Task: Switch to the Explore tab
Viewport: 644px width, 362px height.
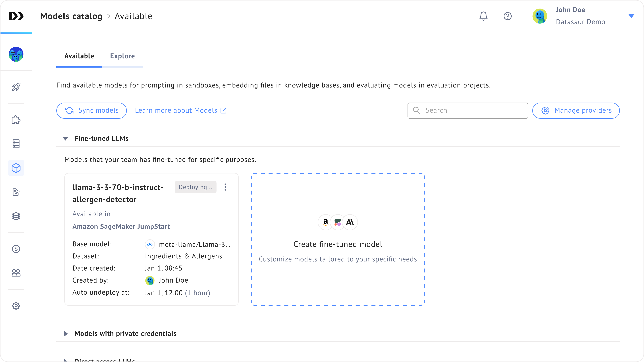Action: (122, 56)
